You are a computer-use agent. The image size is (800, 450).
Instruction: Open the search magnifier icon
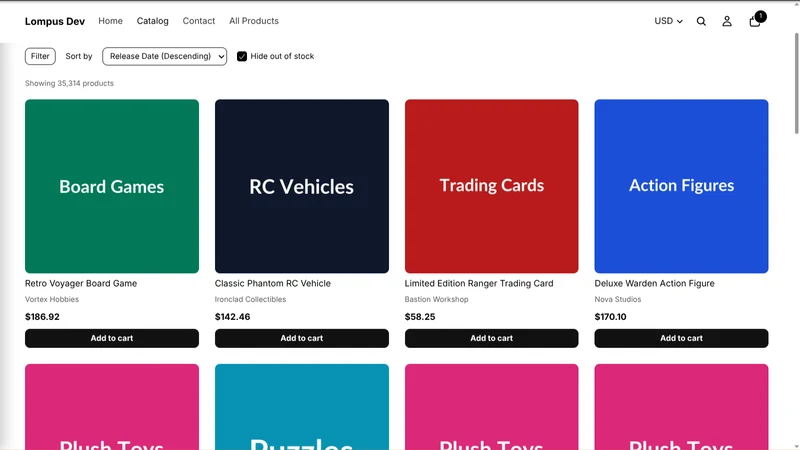point(701,21)
